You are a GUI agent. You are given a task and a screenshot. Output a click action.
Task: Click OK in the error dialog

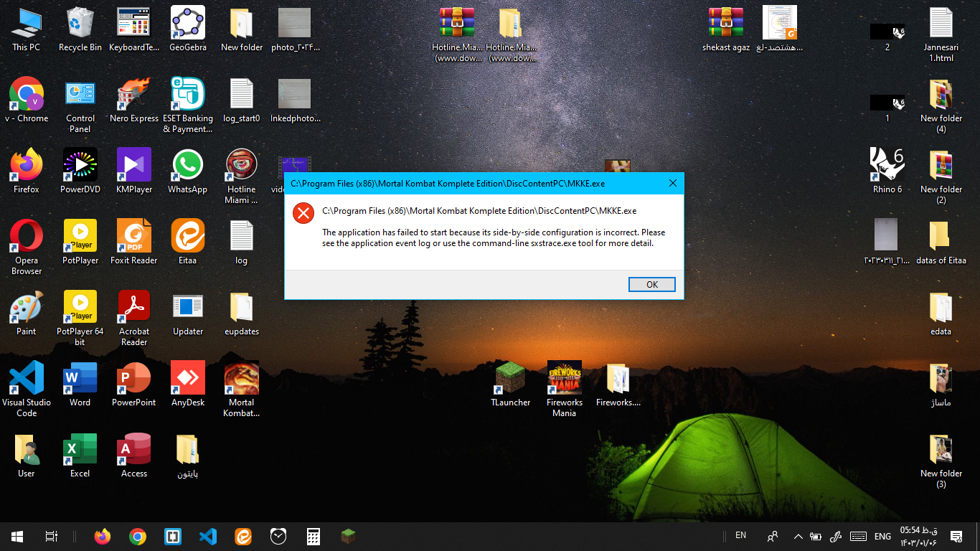coord(651,285)
